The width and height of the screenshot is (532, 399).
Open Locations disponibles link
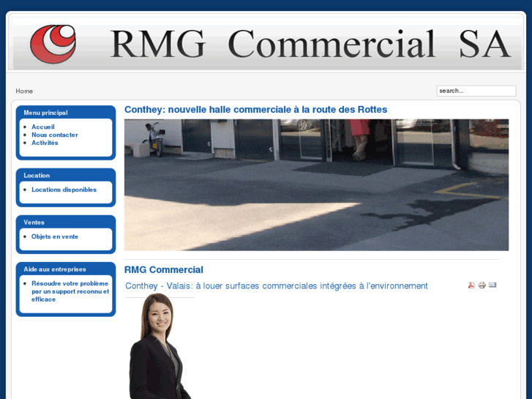[64, 190]
